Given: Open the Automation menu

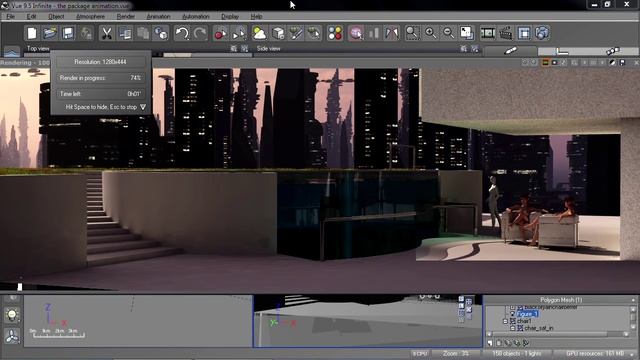Looking at the screenshot, I should (196, 16).
